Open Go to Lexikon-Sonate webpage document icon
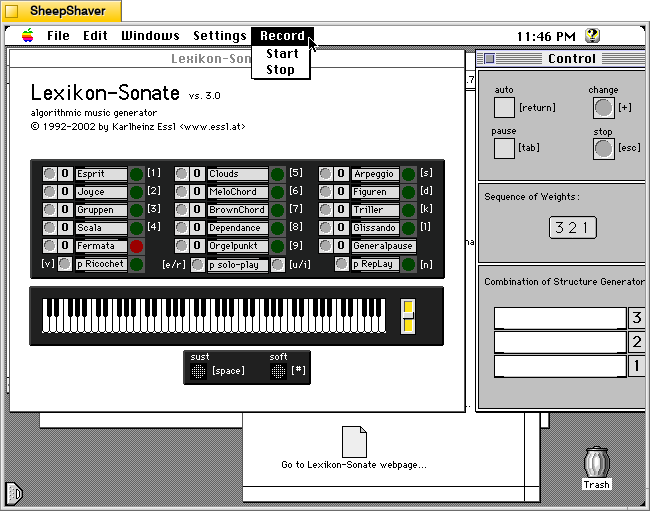650x511 pixels. click(354, 442)
